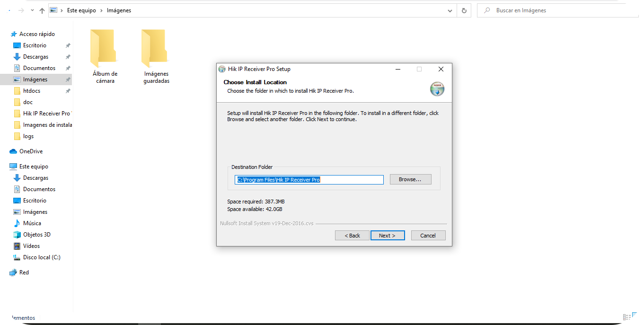644x325 pixels.
Task: Go Back to the previous setup step
Action: (352, 236)
